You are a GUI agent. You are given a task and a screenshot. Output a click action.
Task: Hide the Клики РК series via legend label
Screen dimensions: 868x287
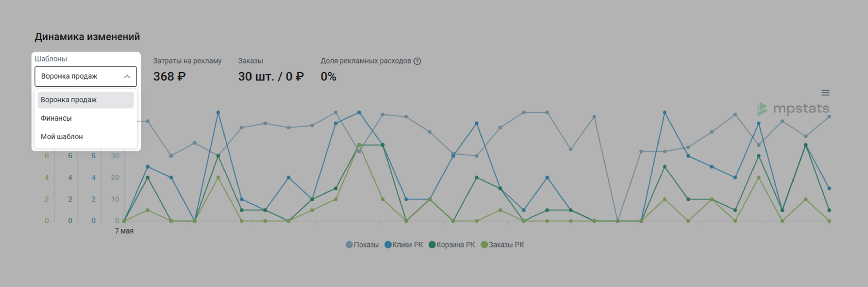(x=407, y=245)
